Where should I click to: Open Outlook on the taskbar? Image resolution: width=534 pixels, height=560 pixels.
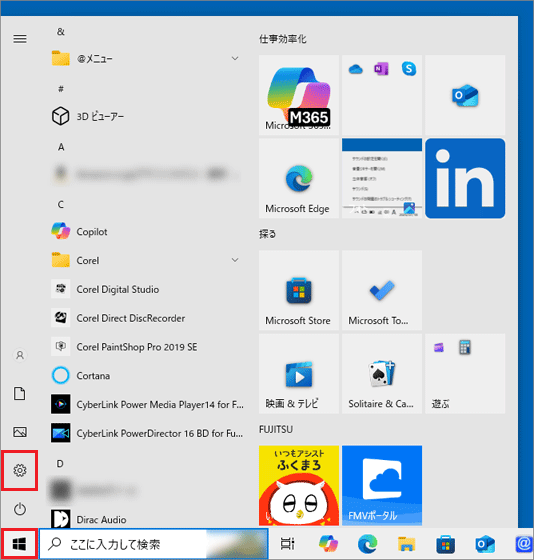pos(485,544)
